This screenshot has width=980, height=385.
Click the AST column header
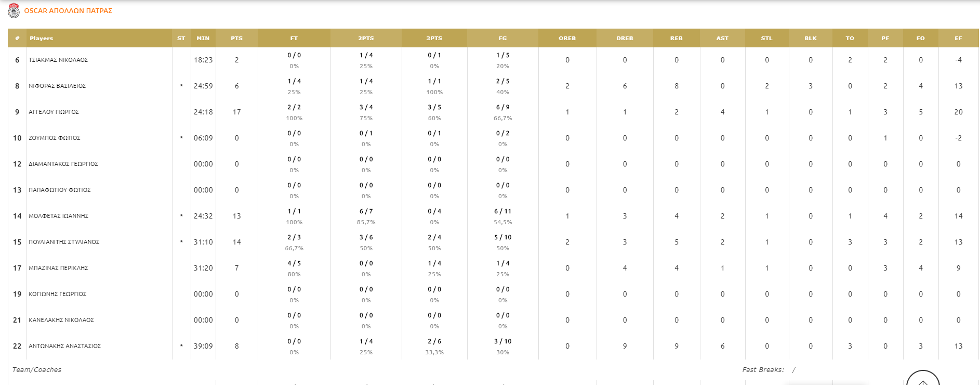(722, 38)
